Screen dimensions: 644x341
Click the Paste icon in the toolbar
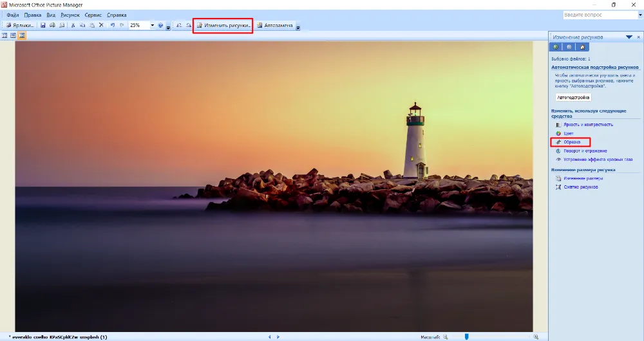click(92, 25)
